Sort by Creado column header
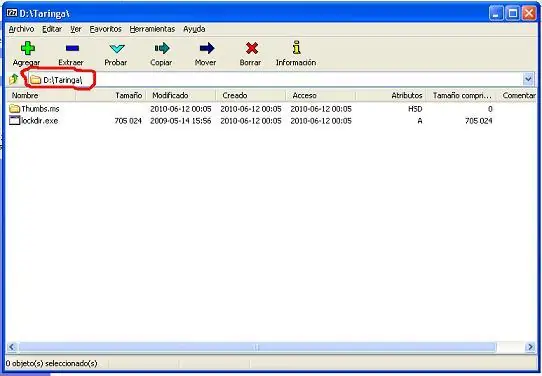Screen dimensions: 542x376 point(251,95)
